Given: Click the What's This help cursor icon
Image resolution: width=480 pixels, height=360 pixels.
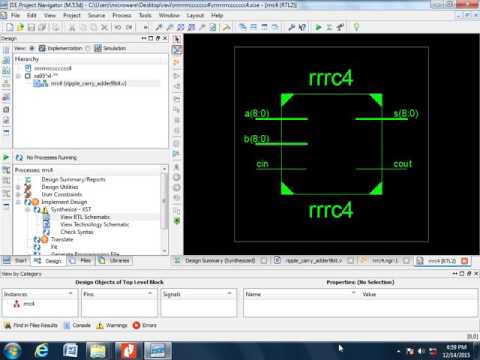Looking at the screenshot, I should (x=302, y=27).
